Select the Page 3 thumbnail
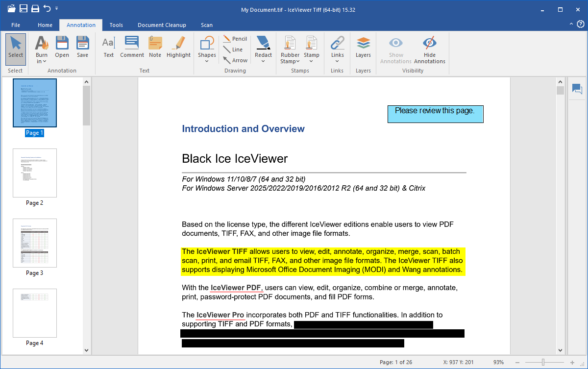This screenshot has width=588, height=369. click(x=35, y=243)
